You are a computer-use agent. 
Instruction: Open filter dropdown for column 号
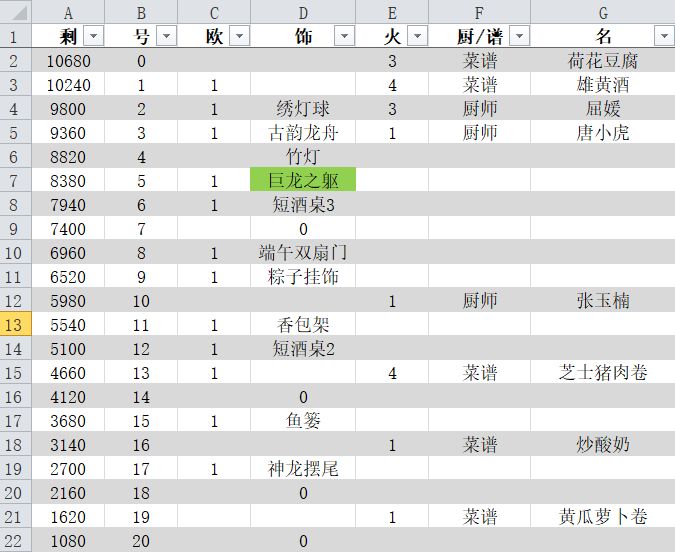click(x=167, y=36)
